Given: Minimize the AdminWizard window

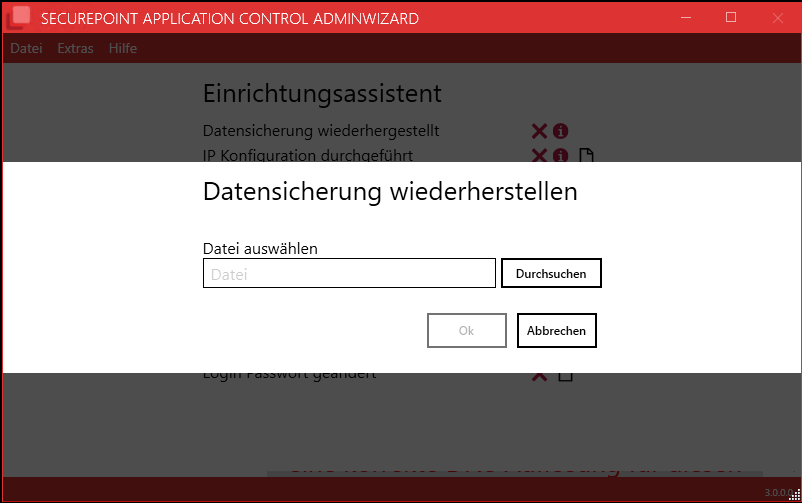Looking at the screenshot, I should click(686, 17).
